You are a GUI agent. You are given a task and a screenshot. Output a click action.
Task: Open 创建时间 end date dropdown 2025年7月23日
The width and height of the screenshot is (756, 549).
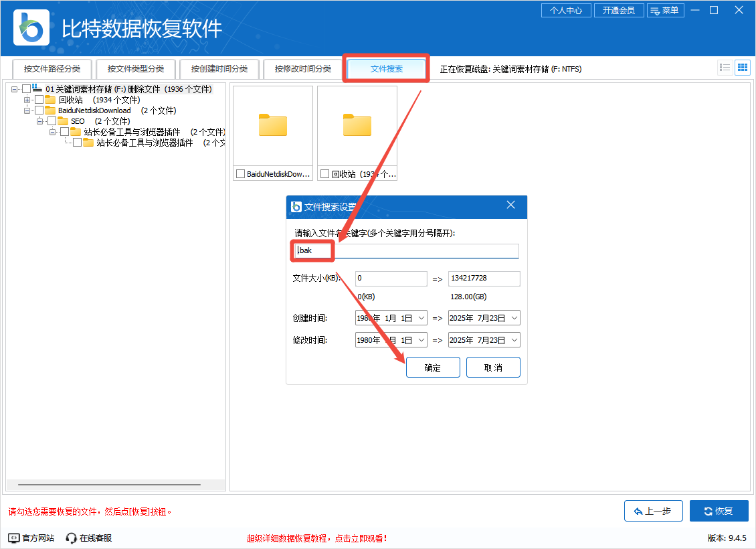click(514, 318)
